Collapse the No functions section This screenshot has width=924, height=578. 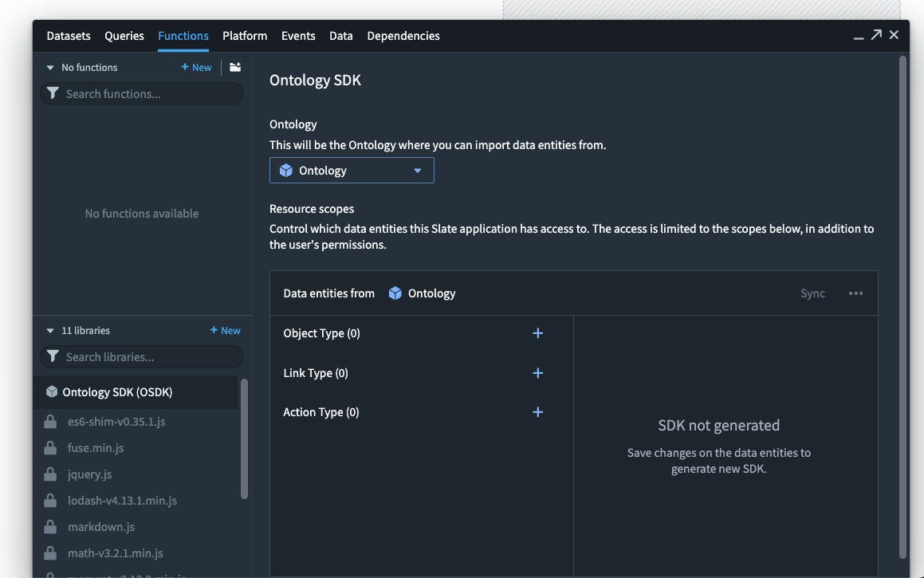point(50,68)
